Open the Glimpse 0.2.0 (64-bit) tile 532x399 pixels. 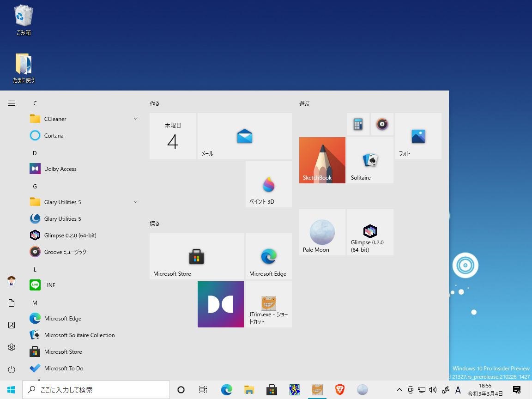click(370, 232)
